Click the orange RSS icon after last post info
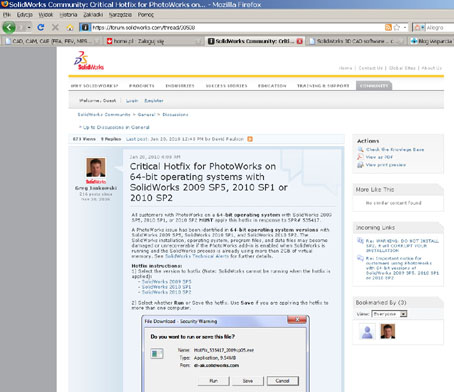This screenshot has width=454, height=392. click(x=250, y=139)
